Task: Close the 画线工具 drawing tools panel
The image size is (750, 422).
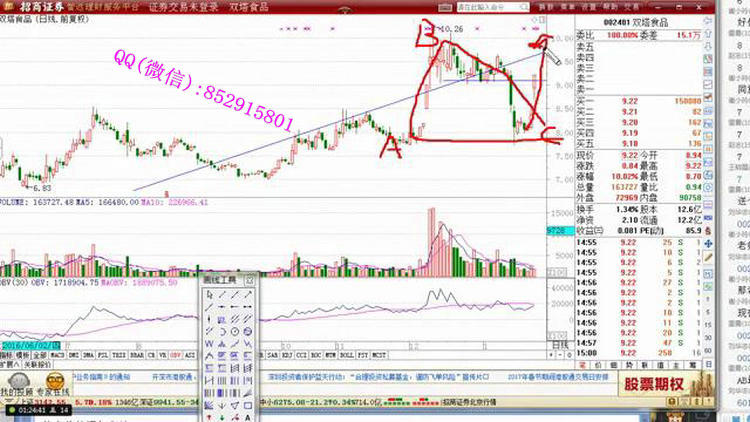Action: pos(250,281)
